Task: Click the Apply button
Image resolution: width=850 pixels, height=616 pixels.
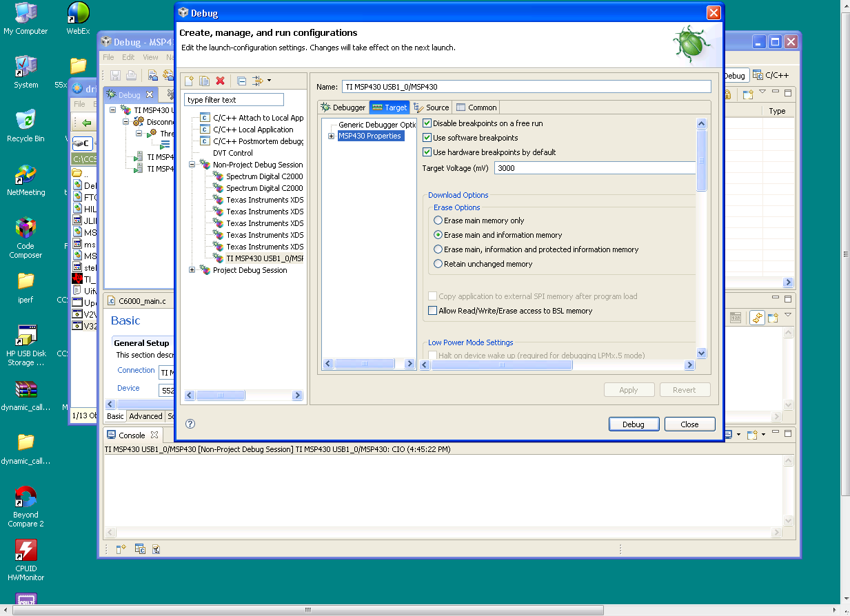Action: 628,389
